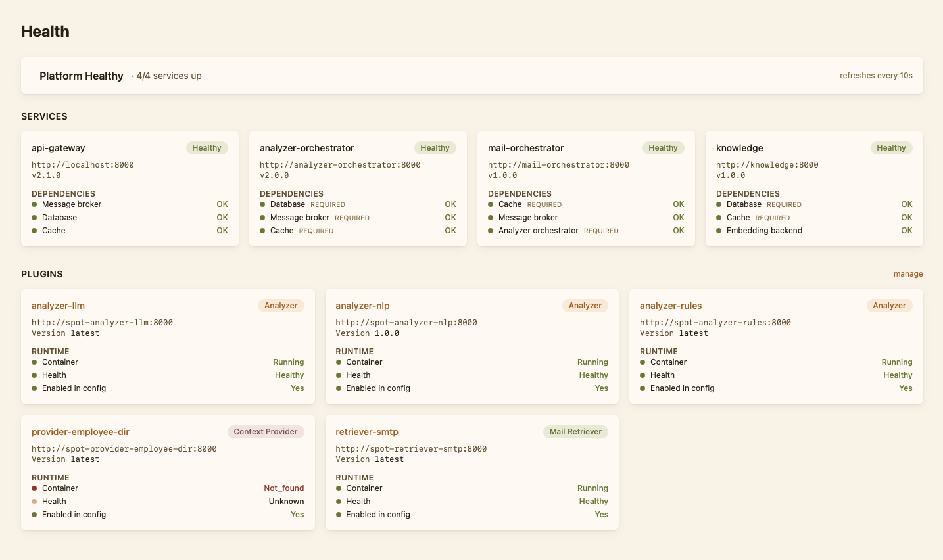Open the analyzer-rules plugin title
Image resolution: width=943 pixels, height=560 pixels.
pos(671,306)
